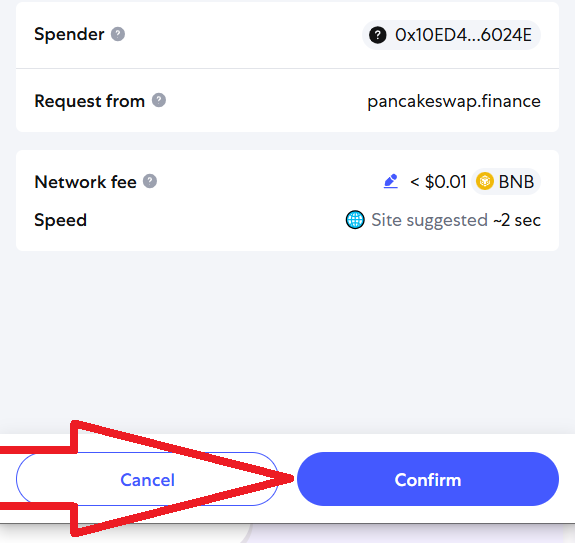This screenshot has height=543, width=575.
Task: Click the Network fee help icon
Action: pos(150,181)
